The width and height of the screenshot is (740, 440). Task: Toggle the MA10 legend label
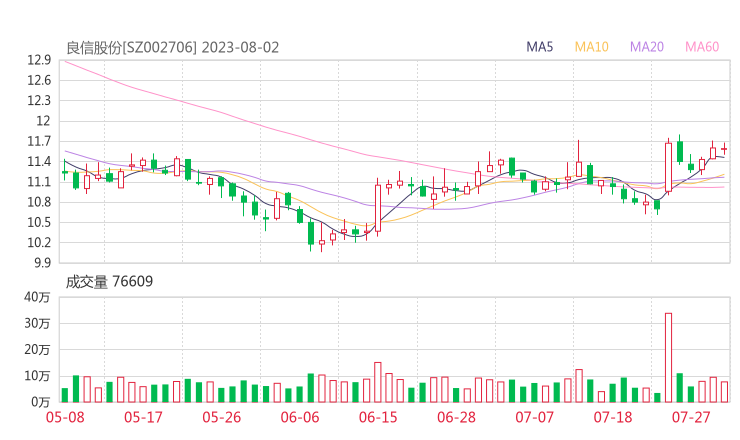click(591, 47)
